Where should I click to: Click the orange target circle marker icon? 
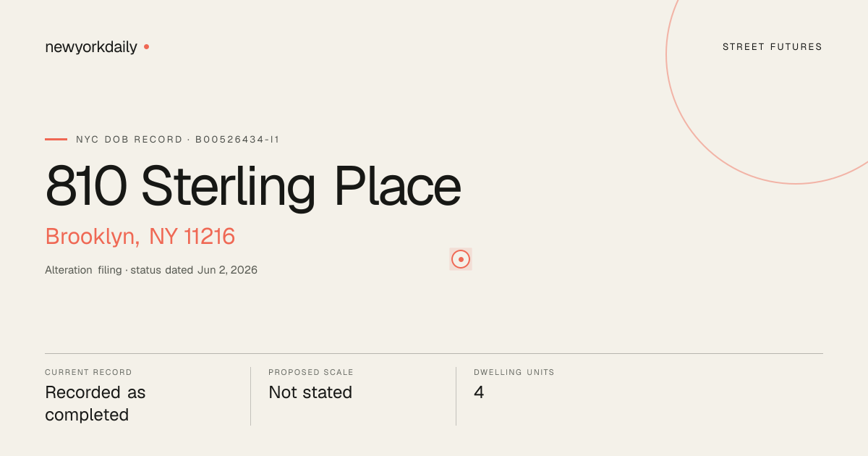[x=461, y=259]
